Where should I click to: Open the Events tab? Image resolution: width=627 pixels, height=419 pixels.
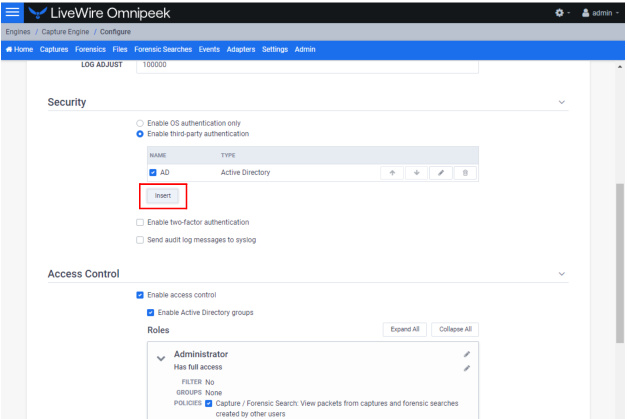209,49
